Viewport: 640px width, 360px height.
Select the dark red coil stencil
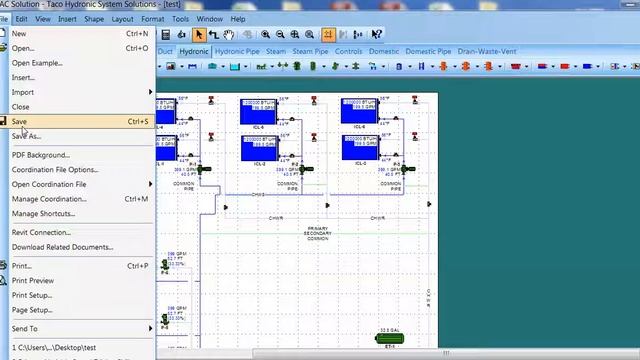point(516,66)
